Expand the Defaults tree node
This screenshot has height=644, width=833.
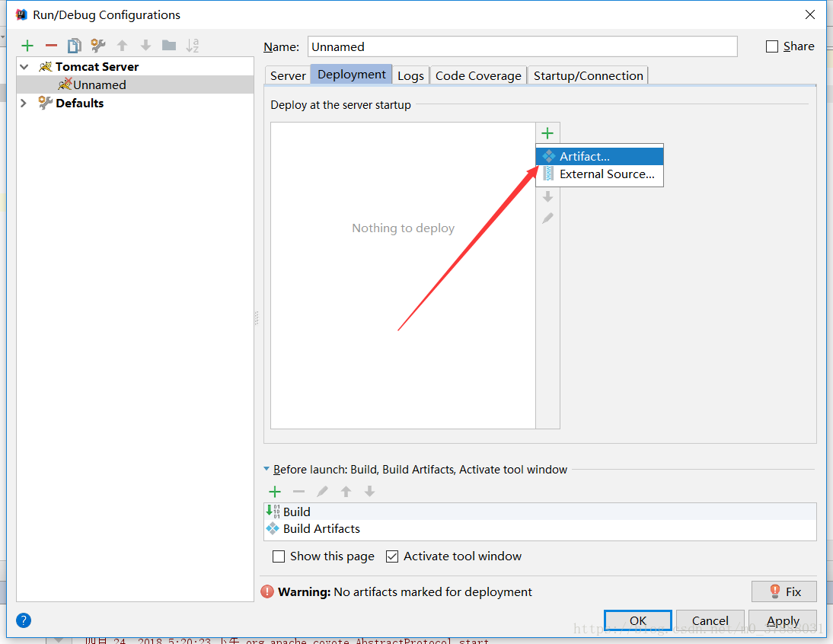(x=24, y=103)
